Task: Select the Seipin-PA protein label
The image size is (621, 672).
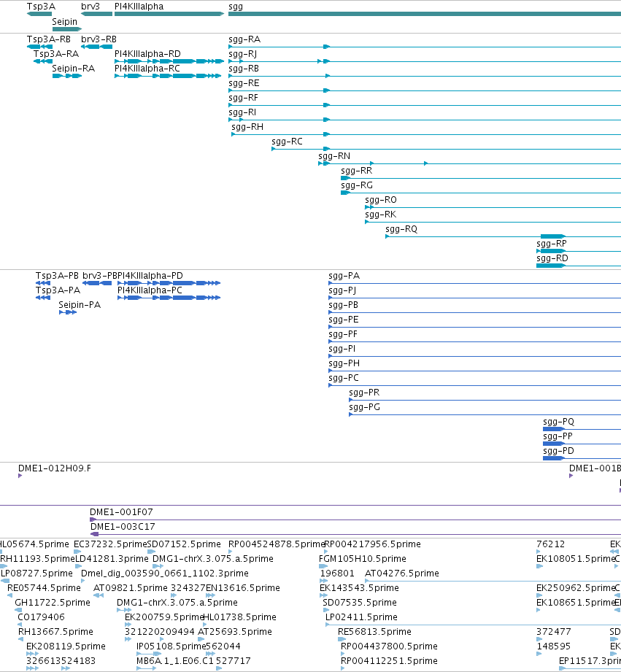Action: pos(80,305)
